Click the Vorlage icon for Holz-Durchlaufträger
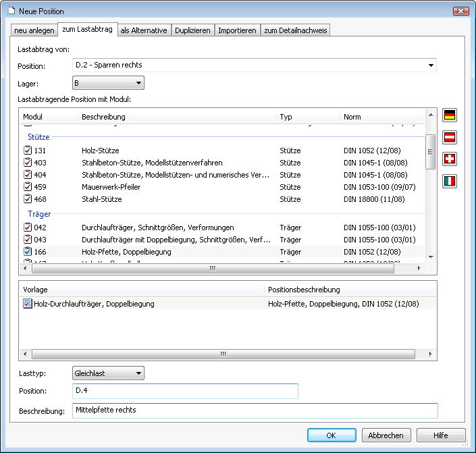476x453 pixels. [27, 304]
